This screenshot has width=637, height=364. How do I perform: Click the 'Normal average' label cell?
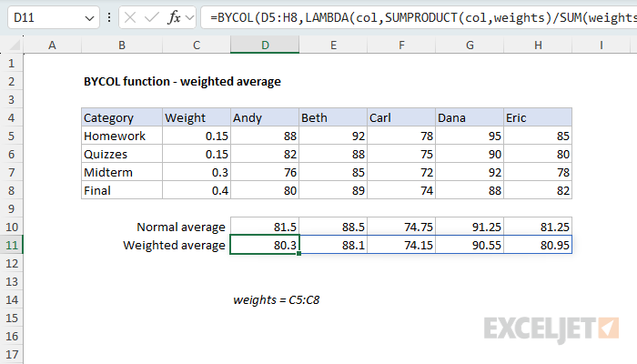click(x=181, y=227)
